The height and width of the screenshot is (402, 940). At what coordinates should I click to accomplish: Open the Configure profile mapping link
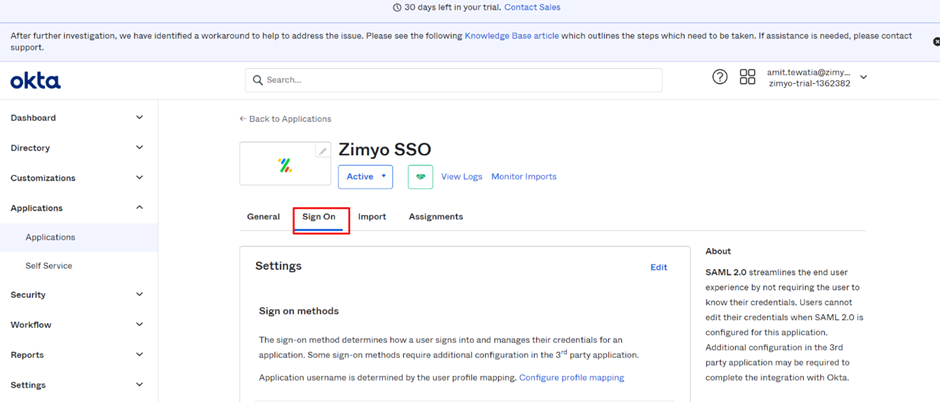[x=571, y=378]
